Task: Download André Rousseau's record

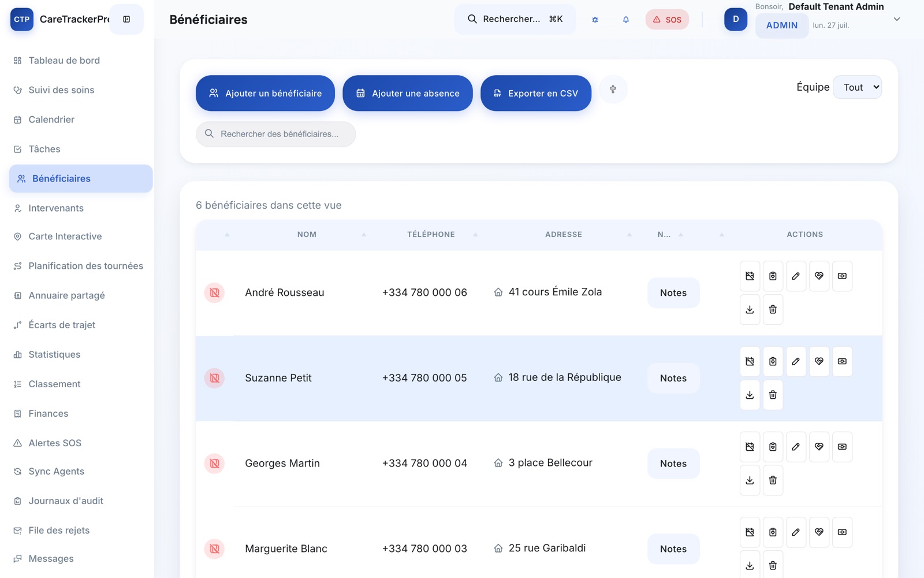Action: click(750, 310)
